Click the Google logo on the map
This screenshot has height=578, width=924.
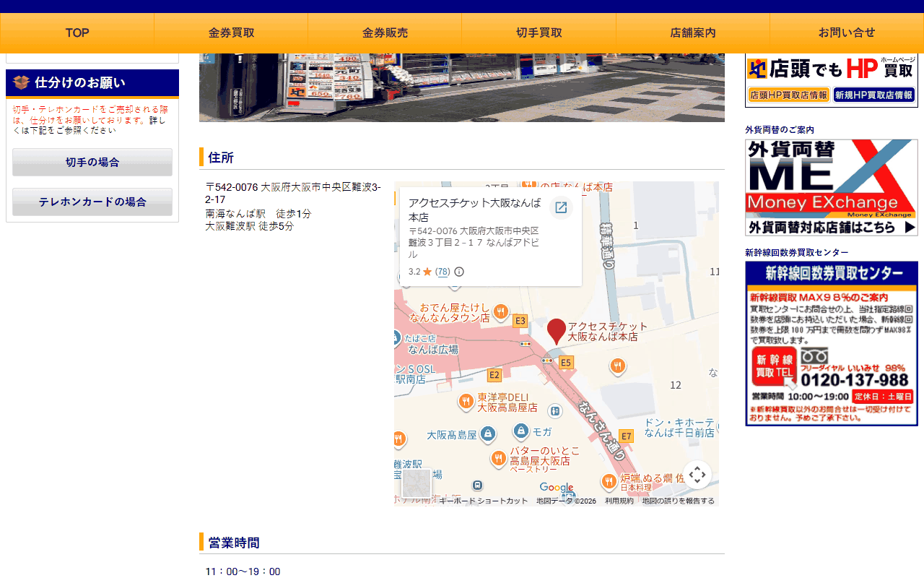point(557,488)
